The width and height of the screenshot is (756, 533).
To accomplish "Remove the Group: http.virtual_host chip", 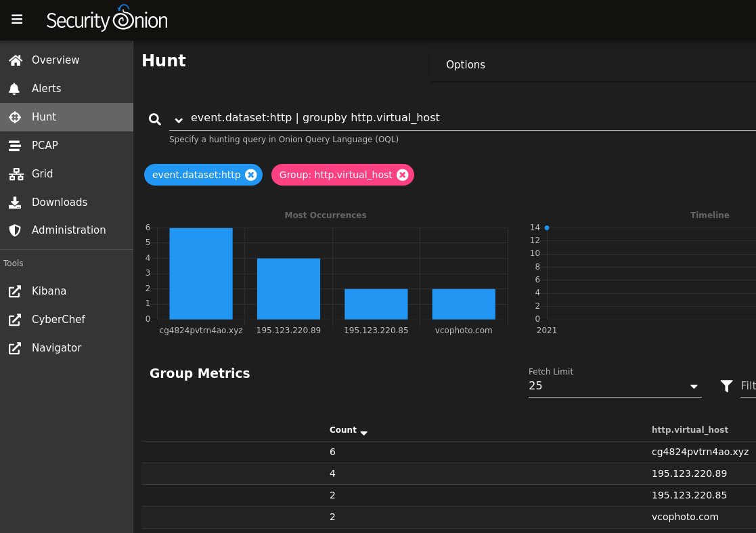I will pos(403,175).
